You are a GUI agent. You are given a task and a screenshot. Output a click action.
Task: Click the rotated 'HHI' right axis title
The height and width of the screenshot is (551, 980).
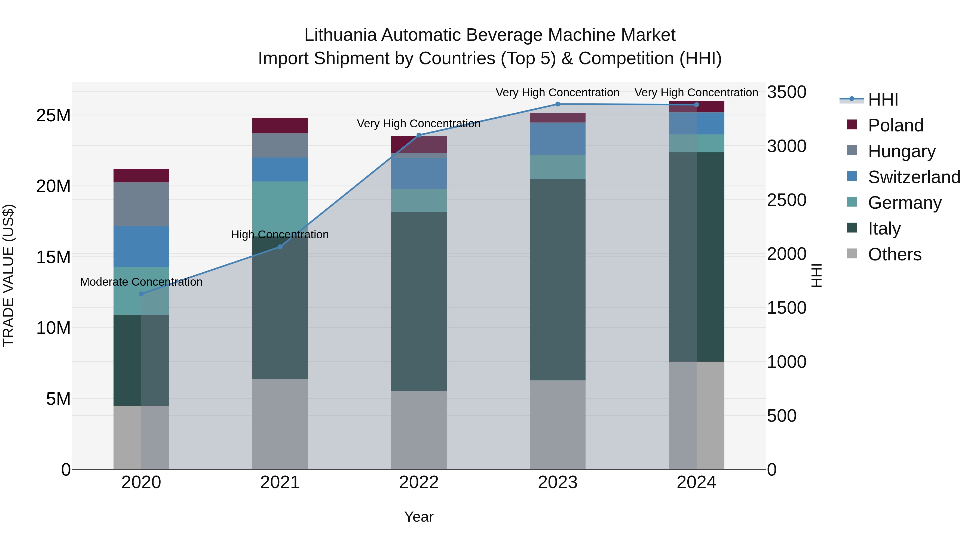(817, 275)
